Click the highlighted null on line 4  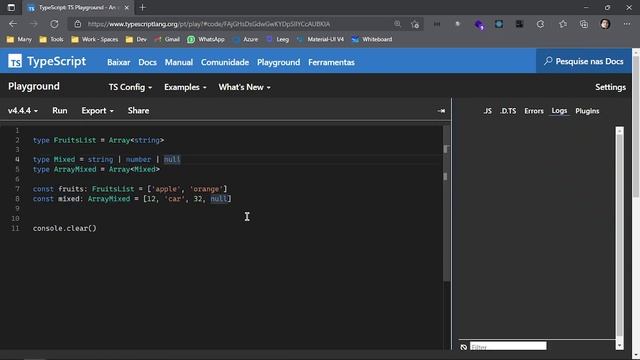pos(172,159)
